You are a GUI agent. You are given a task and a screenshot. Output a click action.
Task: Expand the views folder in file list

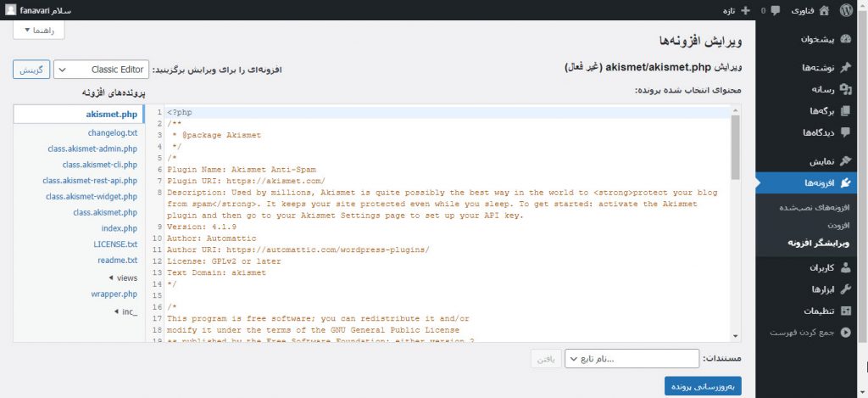coord(123,278)
